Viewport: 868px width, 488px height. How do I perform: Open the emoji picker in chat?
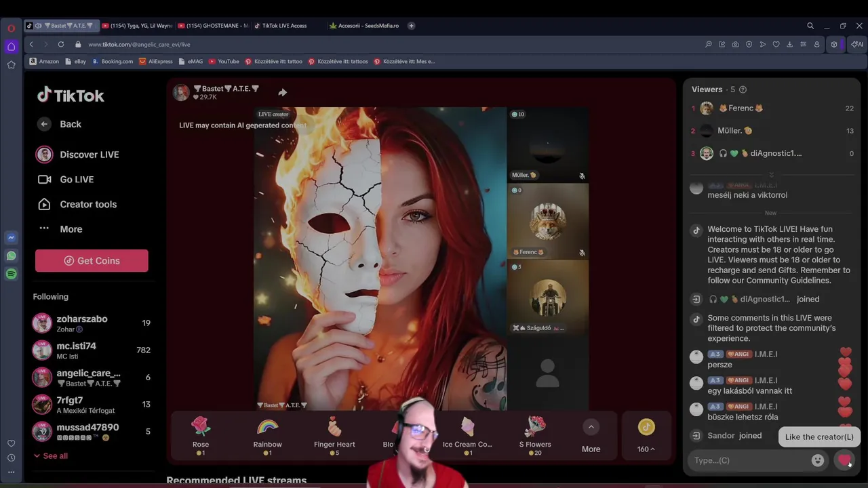[818, 460]
